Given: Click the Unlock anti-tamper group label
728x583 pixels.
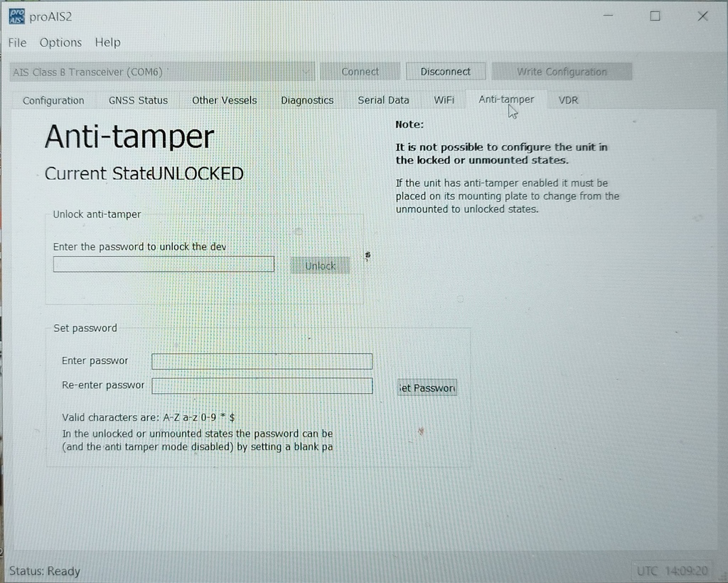Looking at the screenshot, I should [97, 215].
